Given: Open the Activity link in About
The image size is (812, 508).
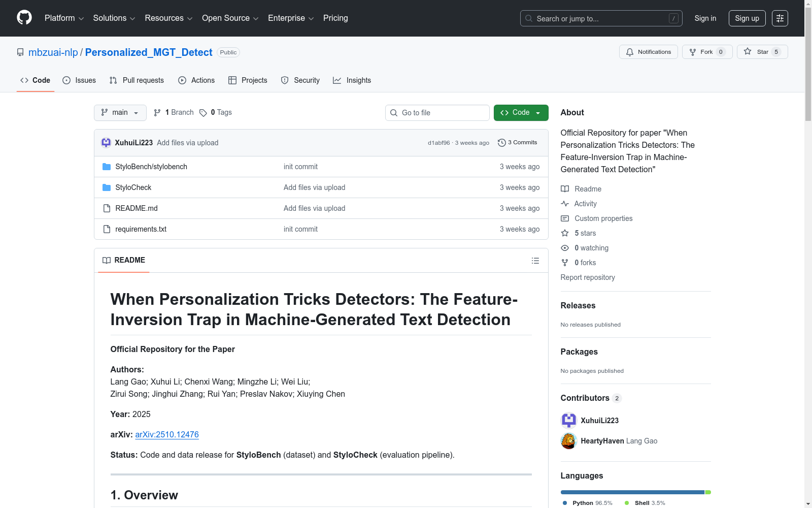Looking at the screenshot, I should pos(579,204).
